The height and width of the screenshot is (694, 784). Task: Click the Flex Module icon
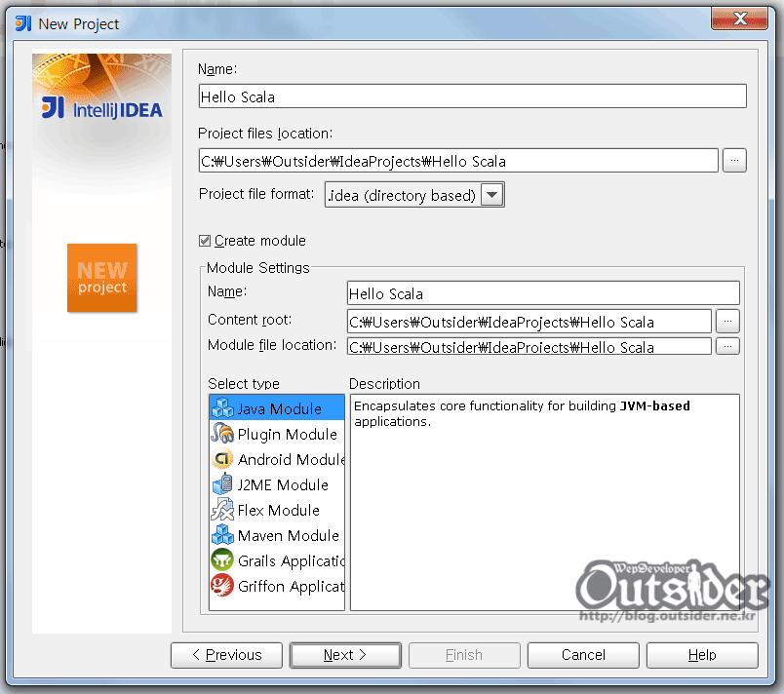[x=222, y=510]
